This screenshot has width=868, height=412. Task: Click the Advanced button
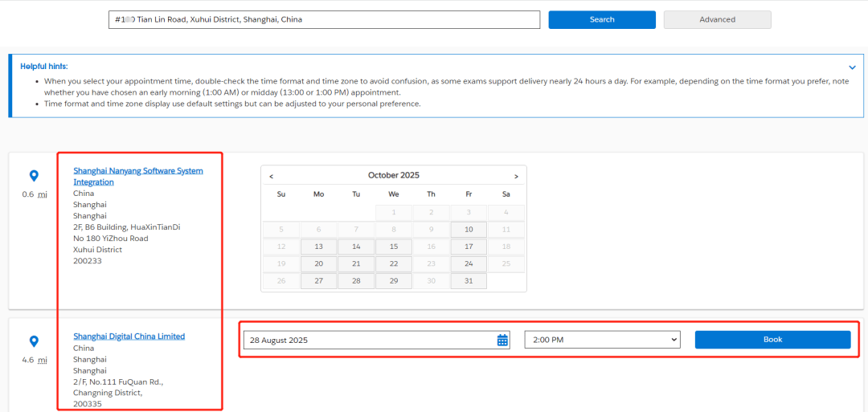717,19
